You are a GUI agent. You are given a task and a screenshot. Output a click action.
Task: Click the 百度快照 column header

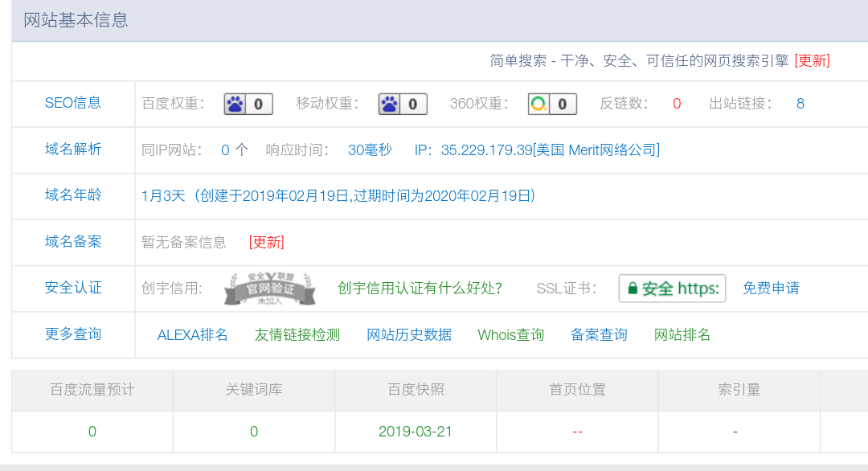[x=416, y=390]
